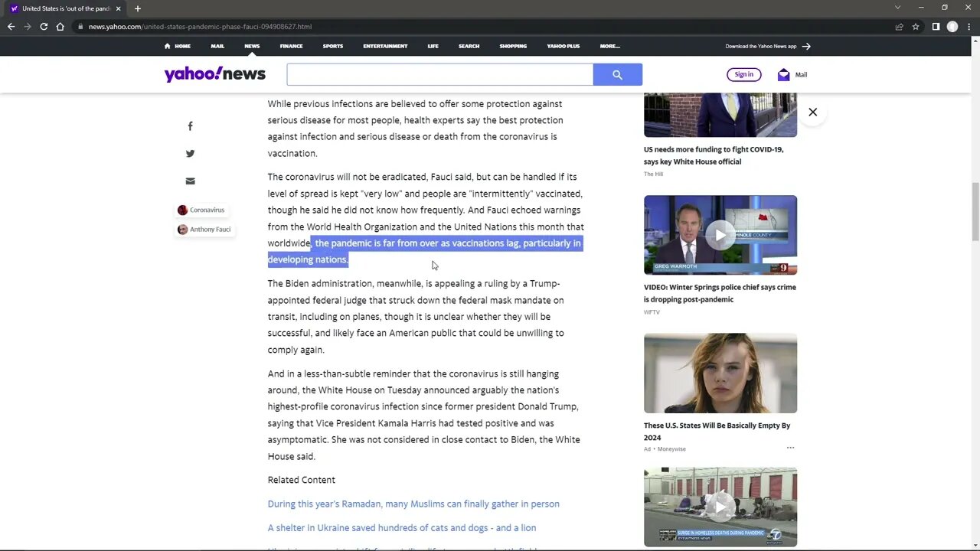Open Yahoo Mail envelope icon
980x551 pixels.
point(783,75)
